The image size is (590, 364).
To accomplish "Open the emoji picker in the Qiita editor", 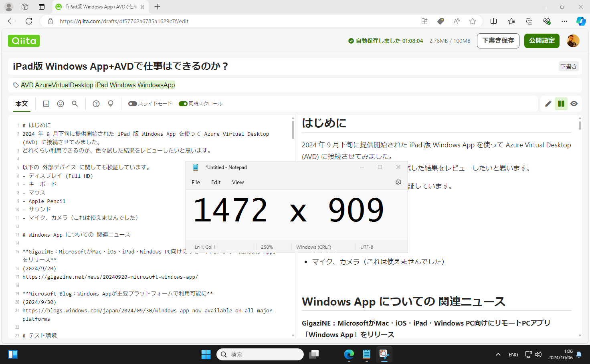I will click(60, 103).
